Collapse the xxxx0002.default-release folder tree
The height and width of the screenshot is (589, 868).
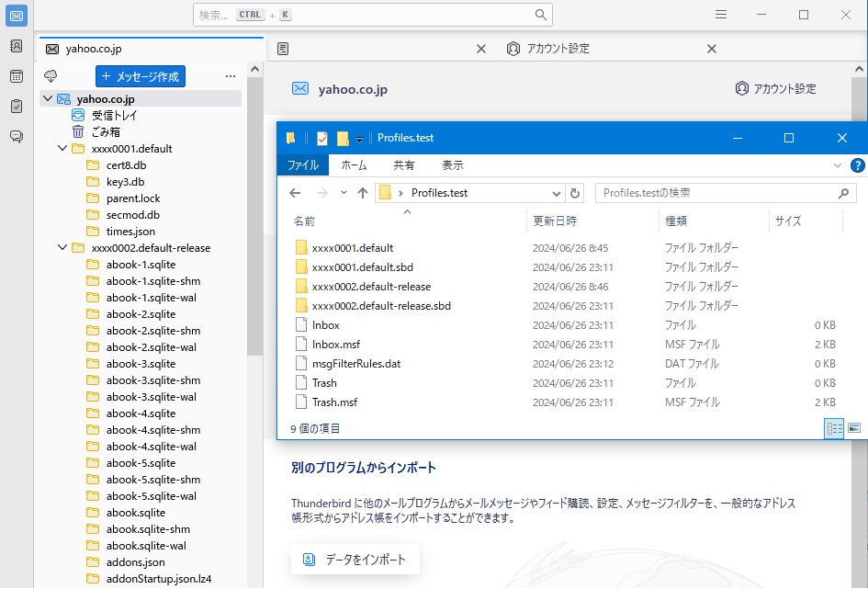click(x=62, y=248)
